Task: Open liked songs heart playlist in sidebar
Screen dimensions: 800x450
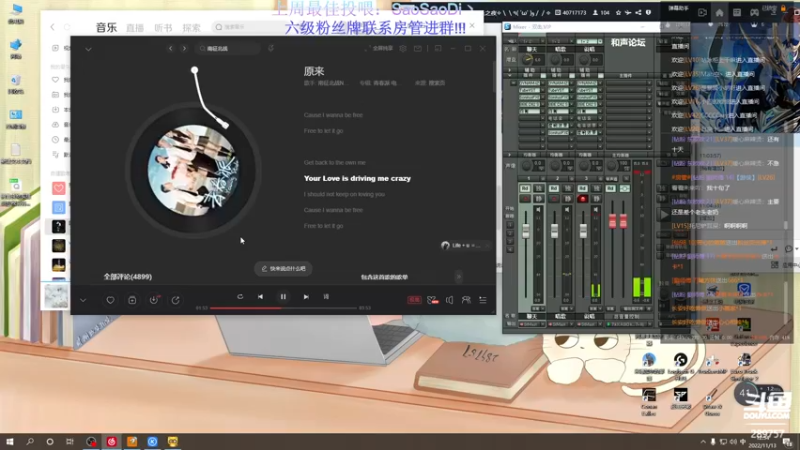Action: (59, 188)
